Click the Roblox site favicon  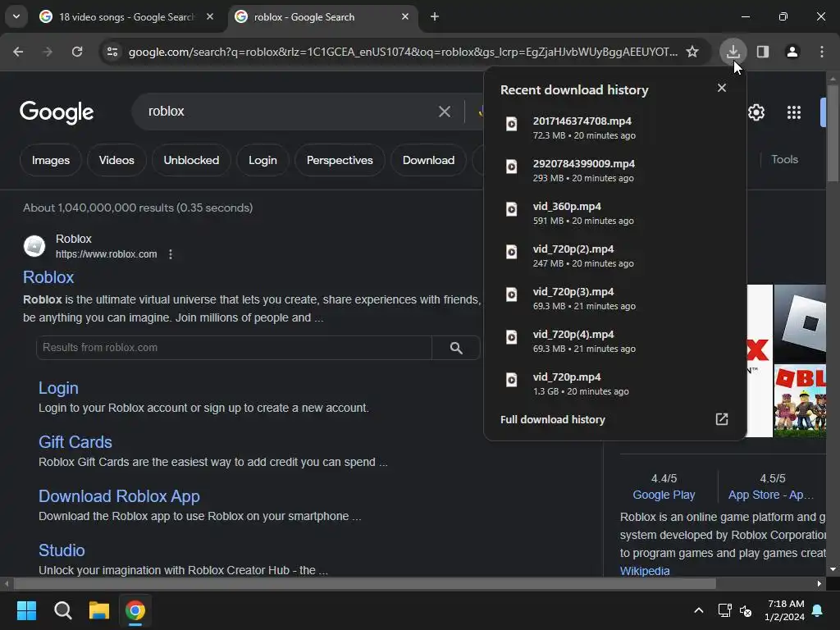pos(34,246)
